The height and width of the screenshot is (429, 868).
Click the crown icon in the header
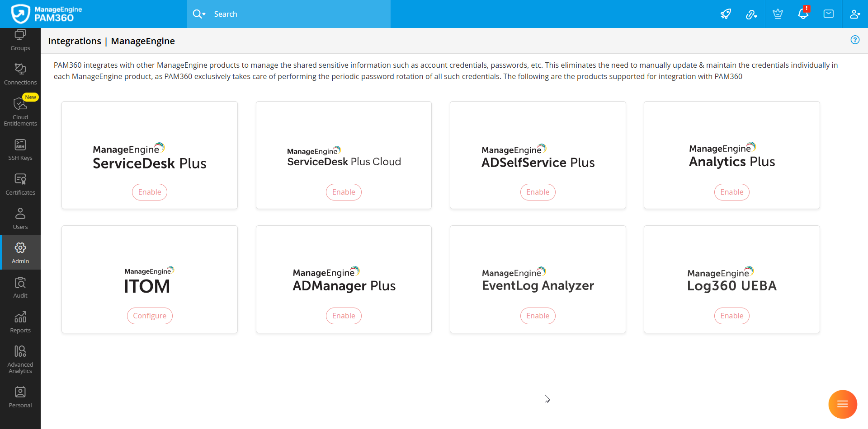coord(778,14)
